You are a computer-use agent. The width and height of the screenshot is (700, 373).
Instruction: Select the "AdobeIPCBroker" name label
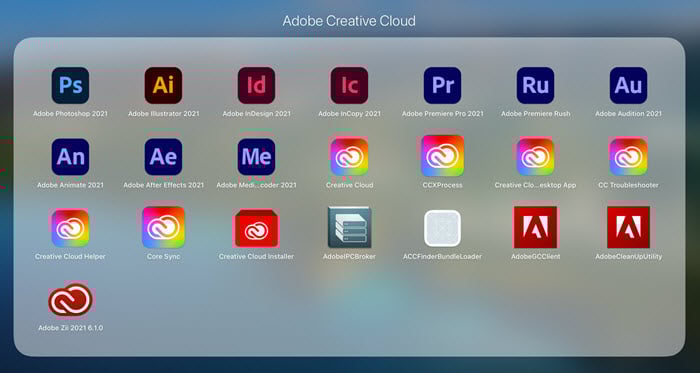pos(350,257)
